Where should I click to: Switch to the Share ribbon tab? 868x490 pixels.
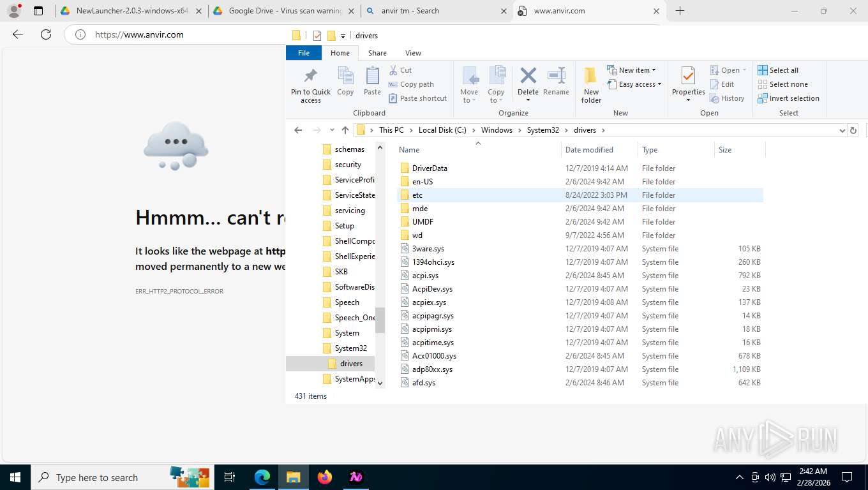377,53
